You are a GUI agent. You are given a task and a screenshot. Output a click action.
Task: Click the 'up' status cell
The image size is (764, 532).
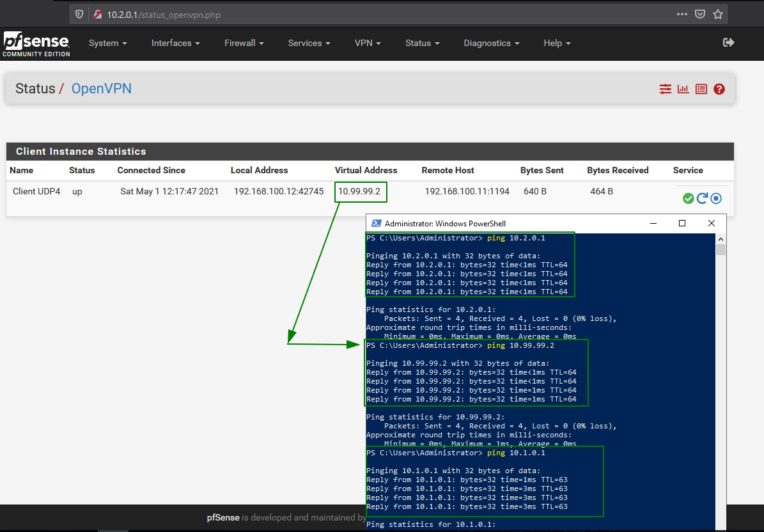tap(77, 192)
